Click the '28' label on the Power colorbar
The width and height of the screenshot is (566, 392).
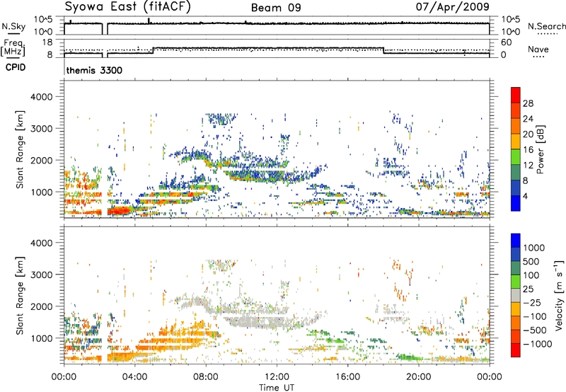click(x=528, y=103)
